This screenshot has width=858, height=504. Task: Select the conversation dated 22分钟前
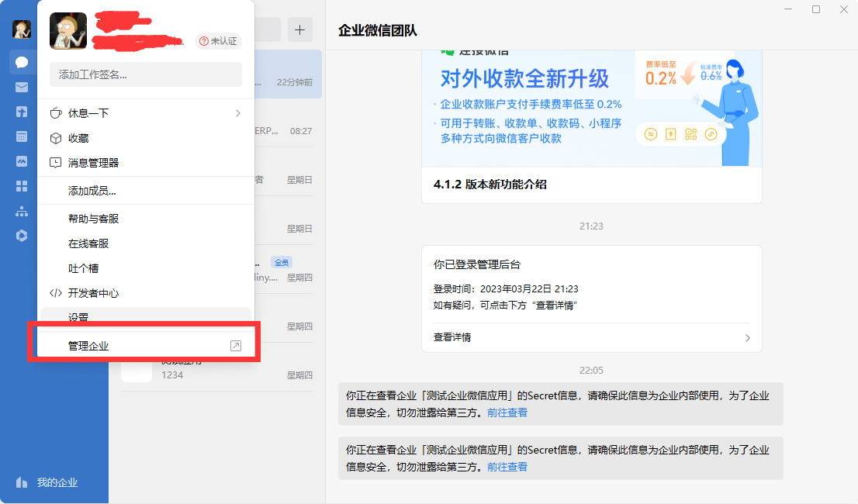click(288, 74)
